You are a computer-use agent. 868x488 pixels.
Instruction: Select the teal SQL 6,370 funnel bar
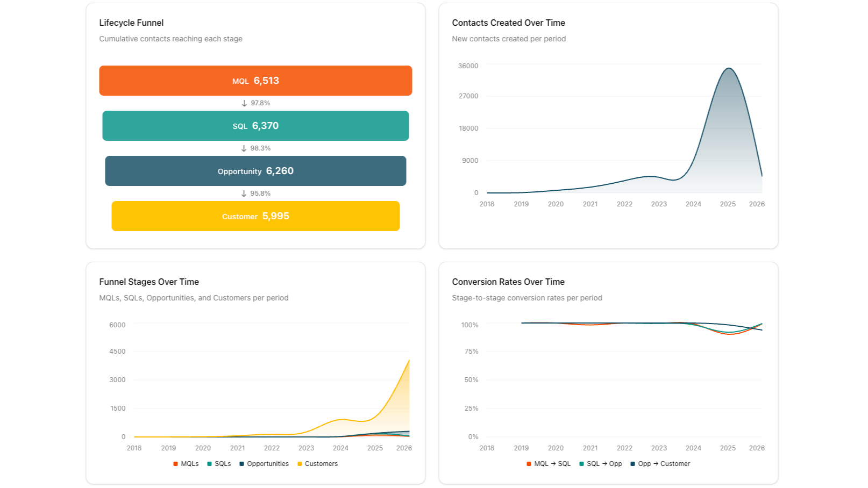click(255, 126)
